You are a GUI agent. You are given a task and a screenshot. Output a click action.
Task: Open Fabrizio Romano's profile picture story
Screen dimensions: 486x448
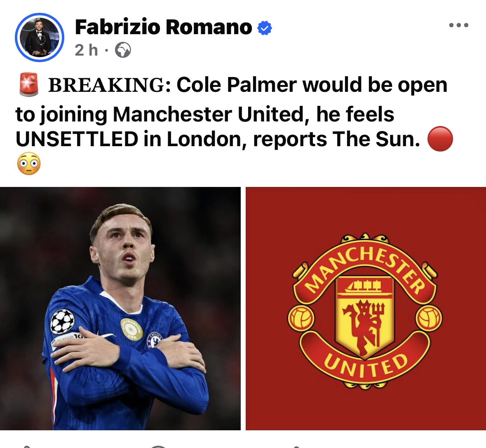coord(39,37)
